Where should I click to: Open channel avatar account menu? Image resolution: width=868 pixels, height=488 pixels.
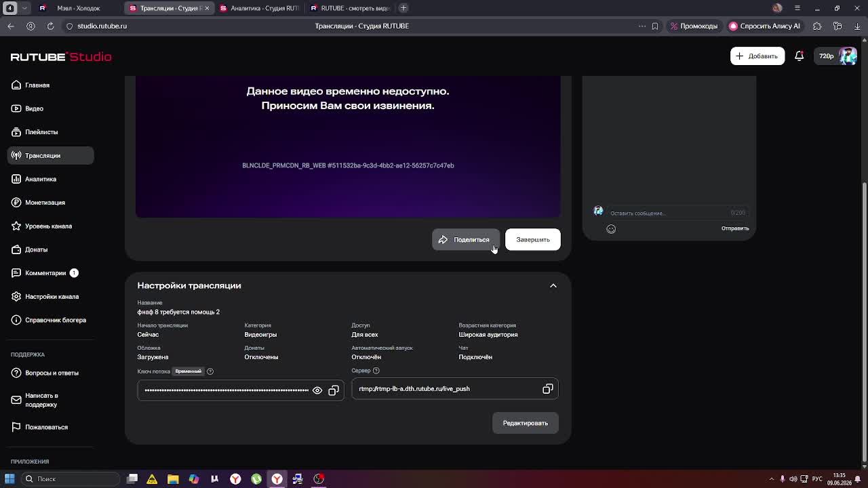(848, 56)
